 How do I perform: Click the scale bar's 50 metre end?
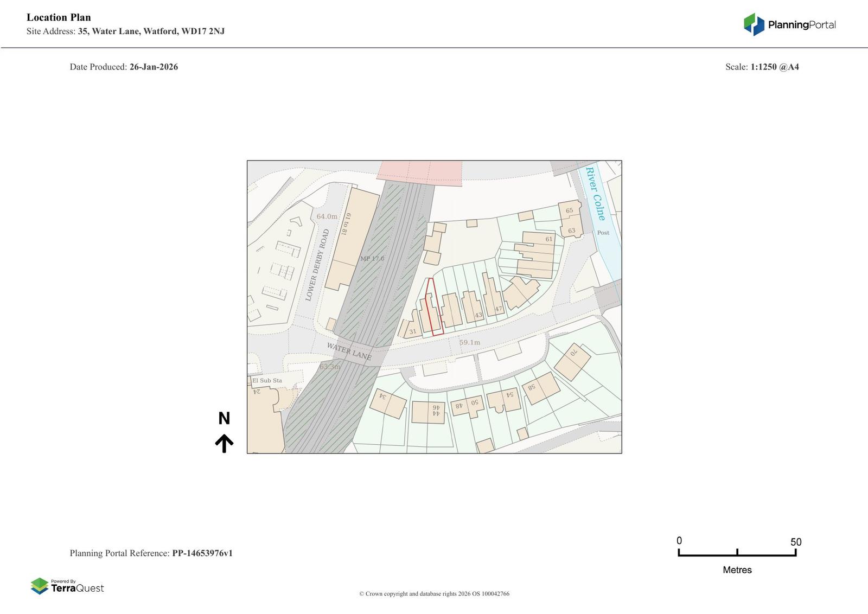click(795, 552)
